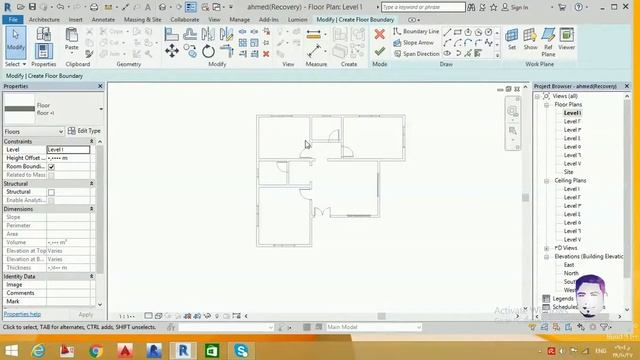Image resolution: width=640 pixels, height=360 pixels.
Task: Open the Select panel dropdown
Action: click(x=16, y=64)
